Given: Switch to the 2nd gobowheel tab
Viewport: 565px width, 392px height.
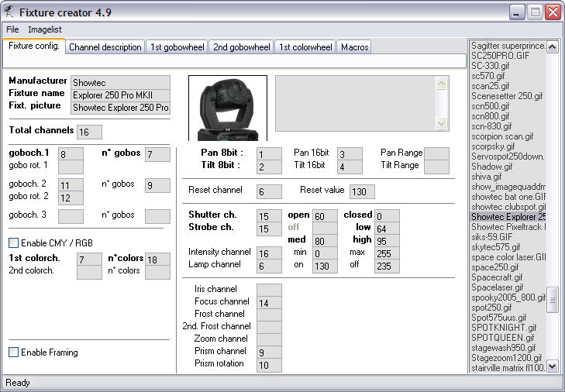Looking at the screenshot, I should [241, 47].
